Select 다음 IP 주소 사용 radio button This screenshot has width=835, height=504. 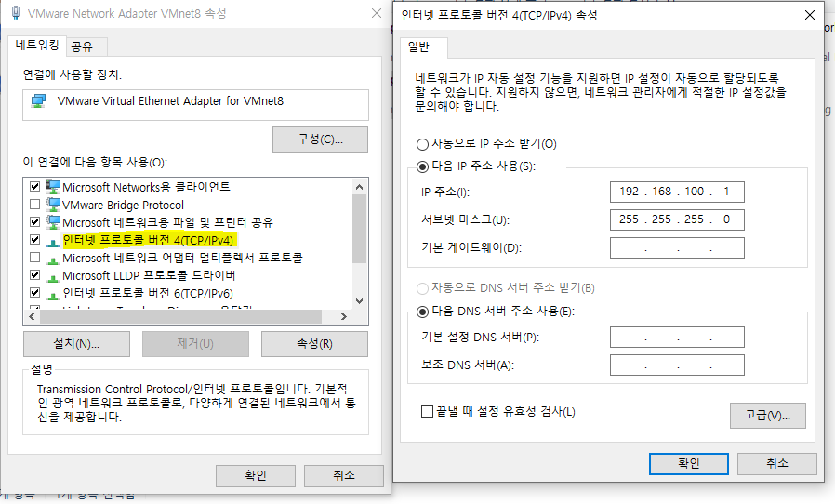422,166
